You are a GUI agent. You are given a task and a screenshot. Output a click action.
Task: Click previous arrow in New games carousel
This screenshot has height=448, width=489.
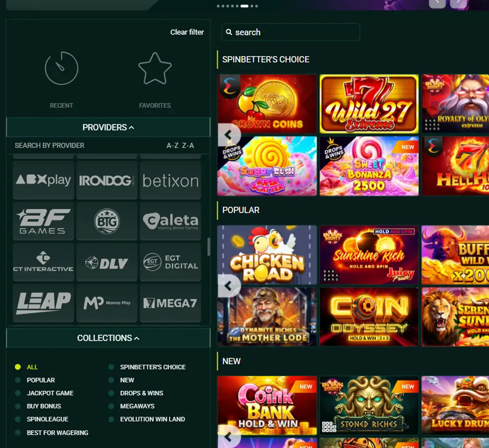coord(229,437)
